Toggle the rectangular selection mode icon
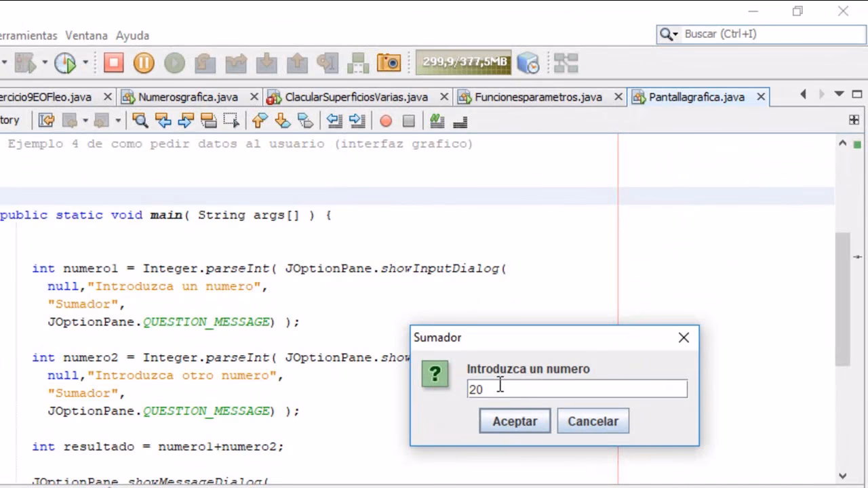The width and height of the screenshot is (868, 488). [231, 121]
